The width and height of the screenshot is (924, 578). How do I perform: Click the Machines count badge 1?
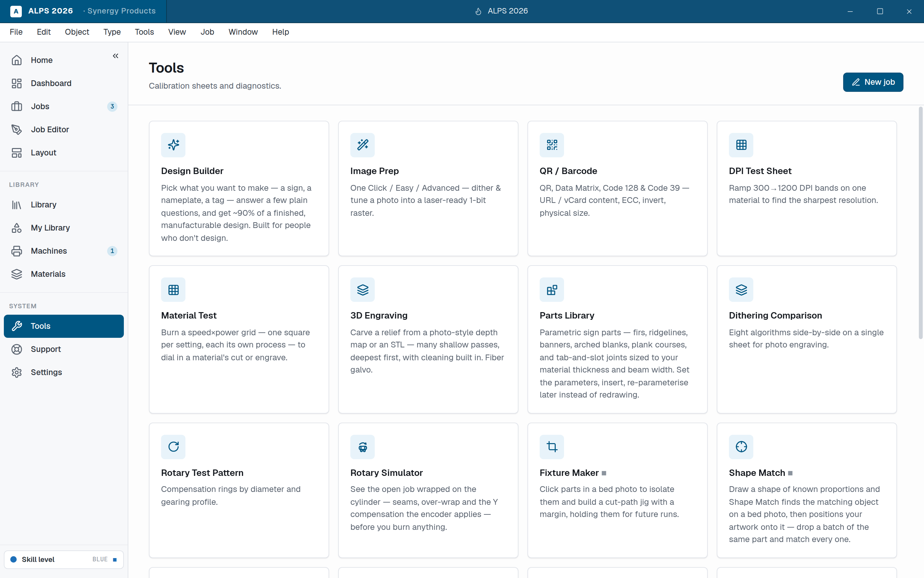pos(112,251)
